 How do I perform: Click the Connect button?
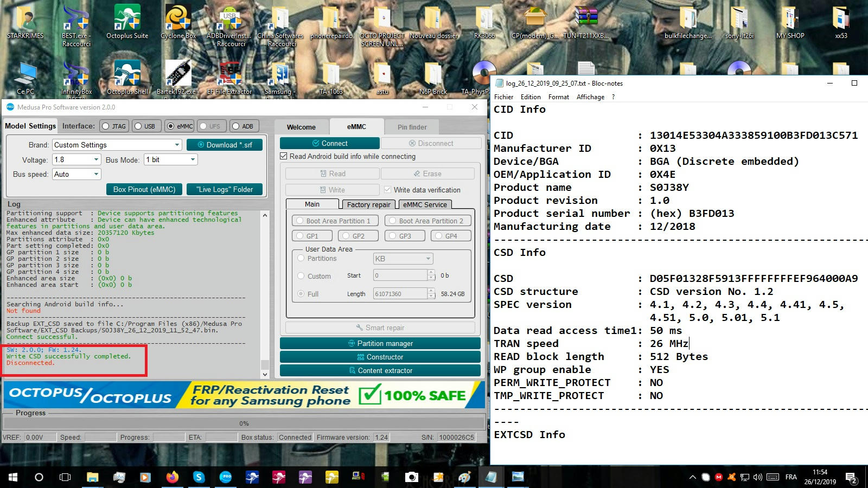click(x=329, y=143)
